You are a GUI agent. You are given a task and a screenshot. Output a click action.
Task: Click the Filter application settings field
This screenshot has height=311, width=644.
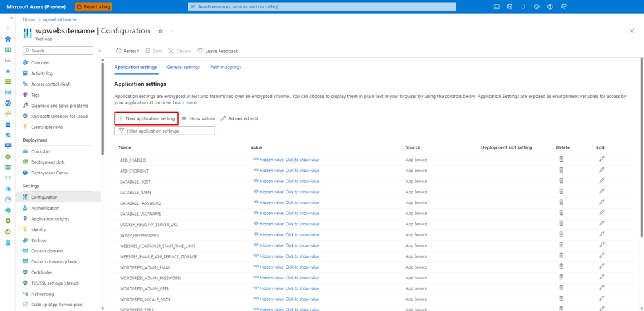tap(164, 131)
